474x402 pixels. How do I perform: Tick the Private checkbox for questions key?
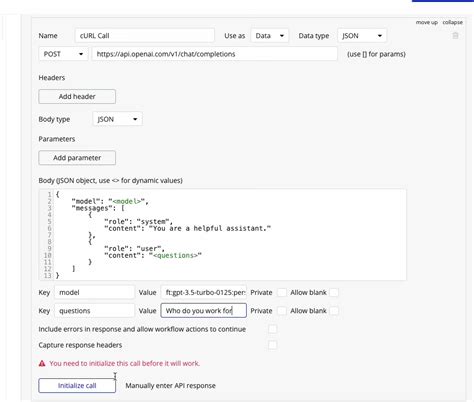(x=282, y=311)
